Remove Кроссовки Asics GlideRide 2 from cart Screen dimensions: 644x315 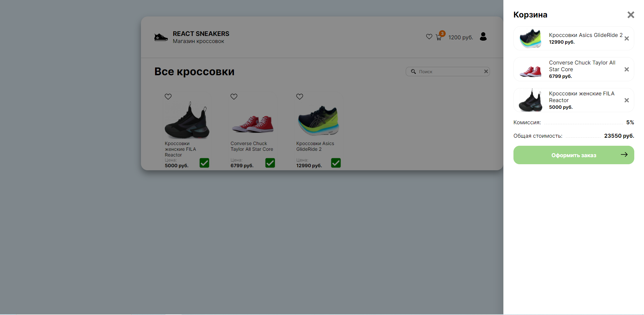pos(627,39)
